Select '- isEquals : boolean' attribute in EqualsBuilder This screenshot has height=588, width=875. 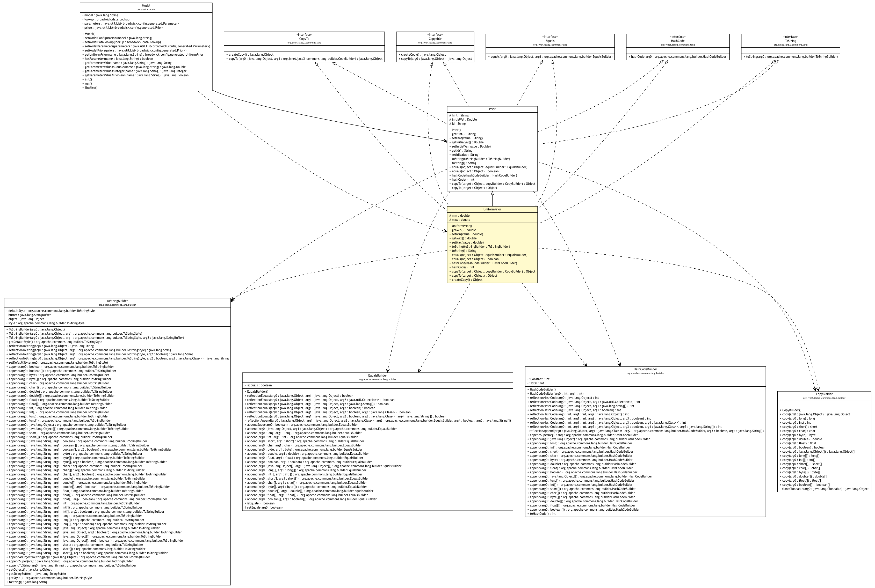258,386
